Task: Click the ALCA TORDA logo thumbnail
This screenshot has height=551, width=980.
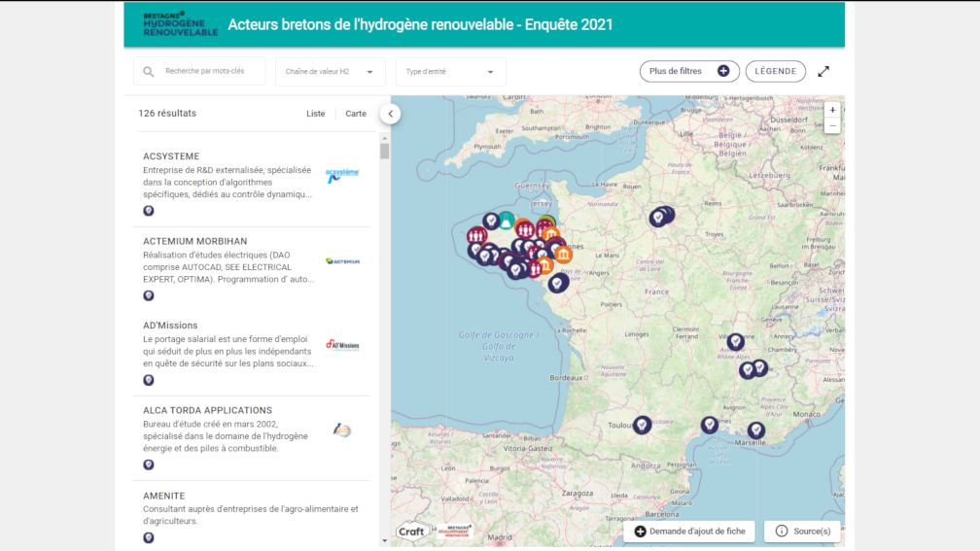Action: click(x=342, y=430)
